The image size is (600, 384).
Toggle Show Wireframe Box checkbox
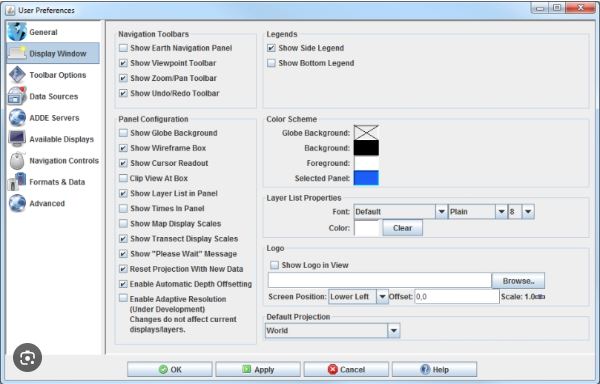click(x=123, y=148)
